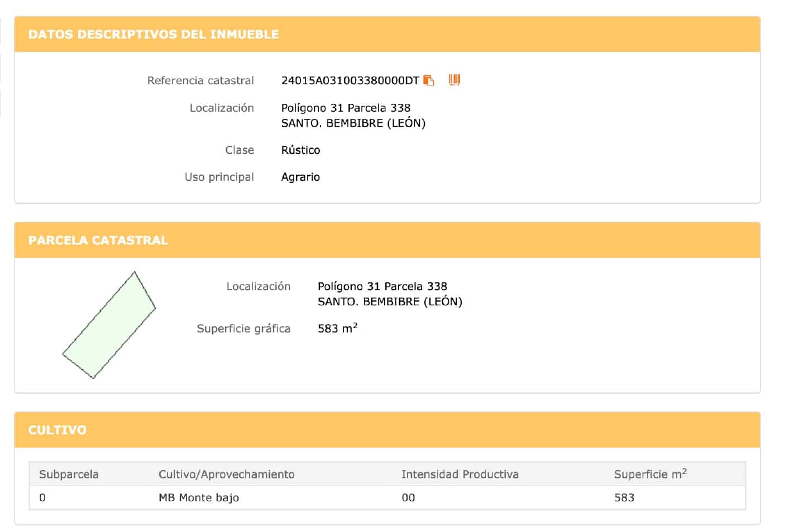Click the green parcel shape thumbnail
The height and width of the screenshot is (532, 804).
tap(109, 325)
